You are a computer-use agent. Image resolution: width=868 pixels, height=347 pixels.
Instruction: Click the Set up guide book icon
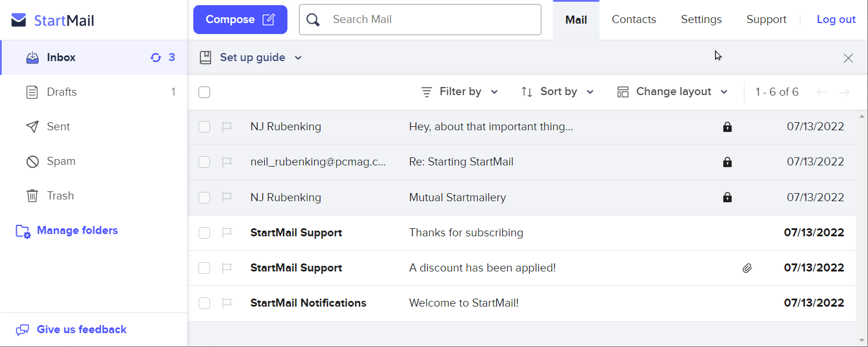[x=205, y=57]
